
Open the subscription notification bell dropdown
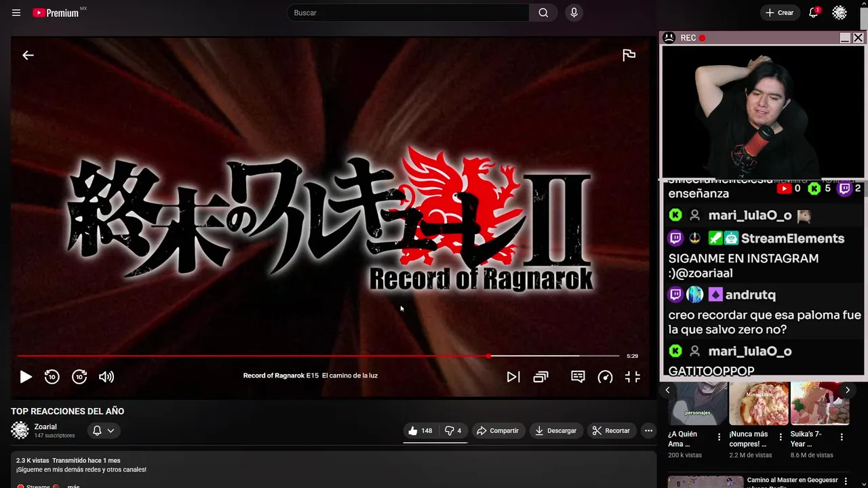[x=103, y=430]
